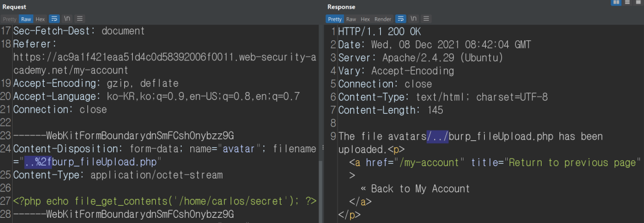Open Response panel hamburger options menu
This screenshot has height=223, width=644.
(x=426, y=19)
